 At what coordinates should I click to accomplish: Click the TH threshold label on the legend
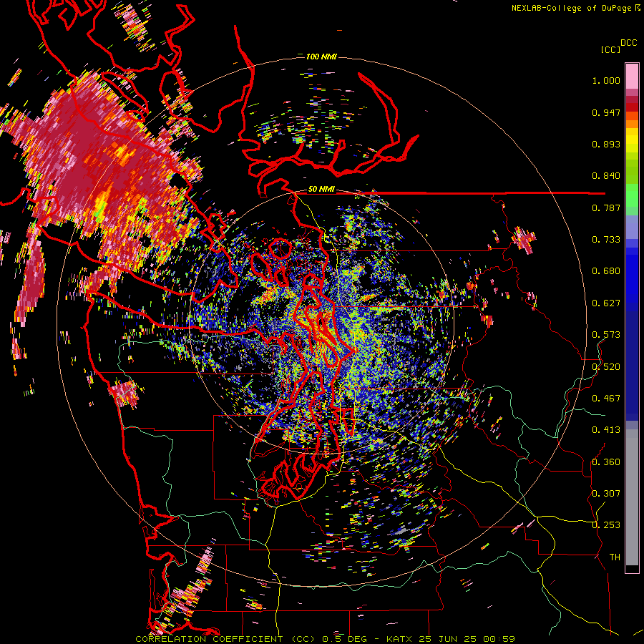[615, 557]
